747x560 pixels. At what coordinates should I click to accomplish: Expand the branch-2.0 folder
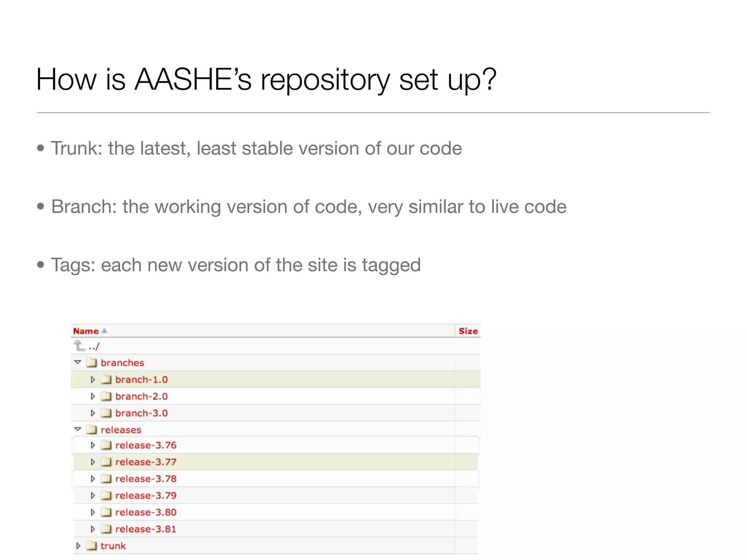pyautogui.click(x=93, y=396)
